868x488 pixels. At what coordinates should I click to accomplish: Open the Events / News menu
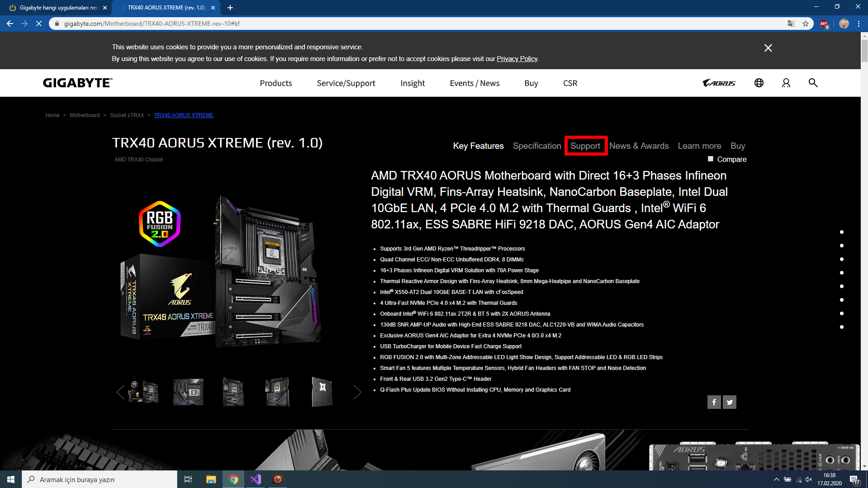click(x=474, y=83)
